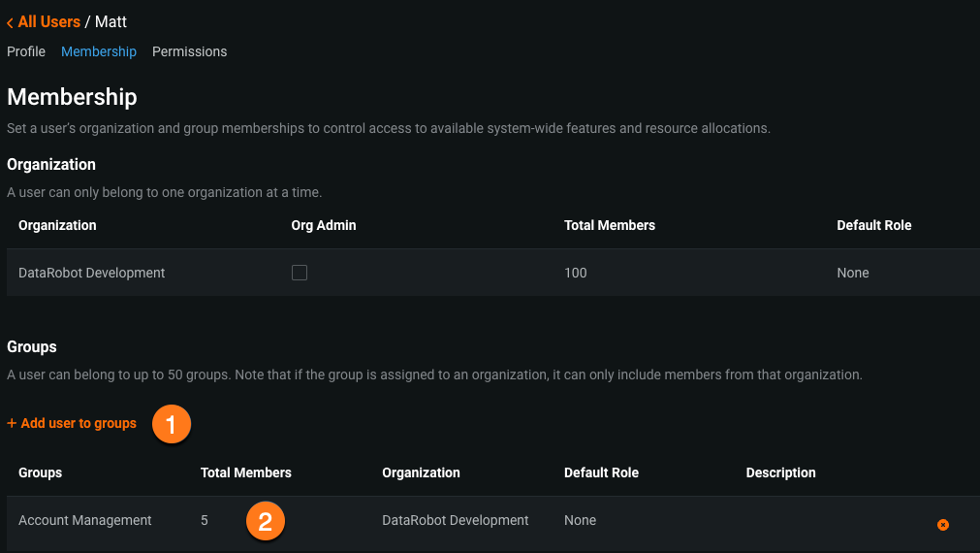This screenshot has width=980, height=553.
Task: Click the Description column header
Action: (x=780, y=473)
